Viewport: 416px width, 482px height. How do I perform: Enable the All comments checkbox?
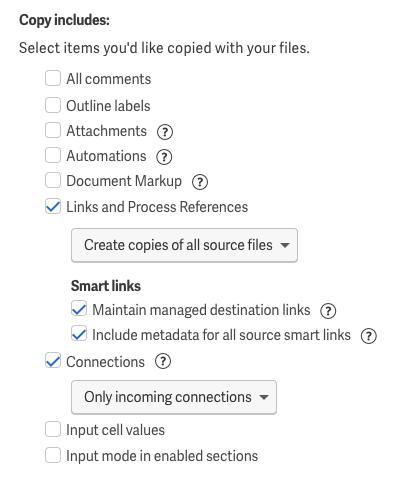point(53,78)
